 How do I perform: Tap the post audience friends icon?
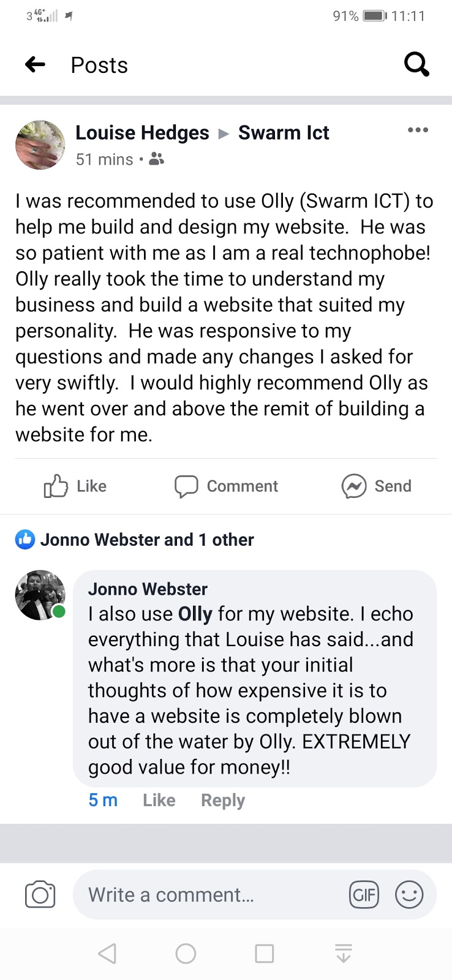pyautogui.click(x=157, y=159)
